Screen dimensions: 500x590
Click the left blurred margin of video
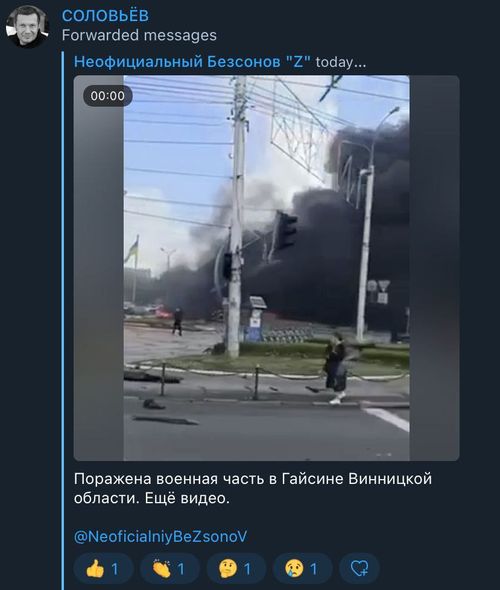(99, 268)
